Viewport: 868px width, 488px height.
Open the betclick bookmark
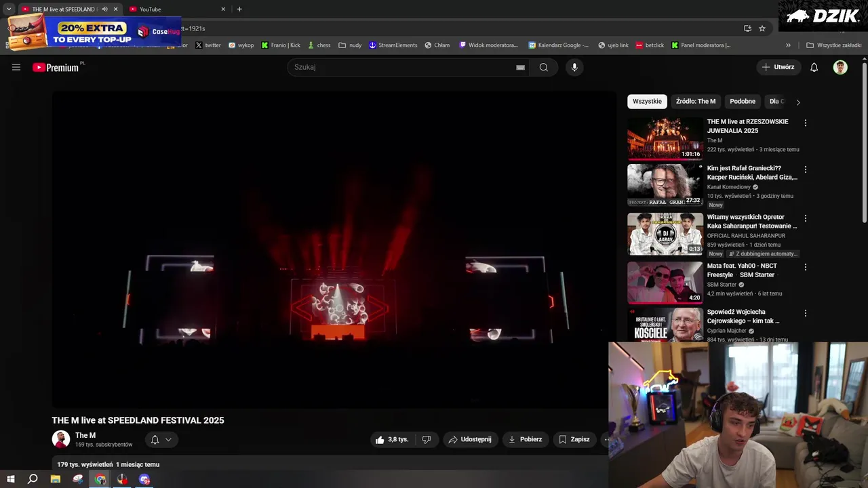pos(650,45)
